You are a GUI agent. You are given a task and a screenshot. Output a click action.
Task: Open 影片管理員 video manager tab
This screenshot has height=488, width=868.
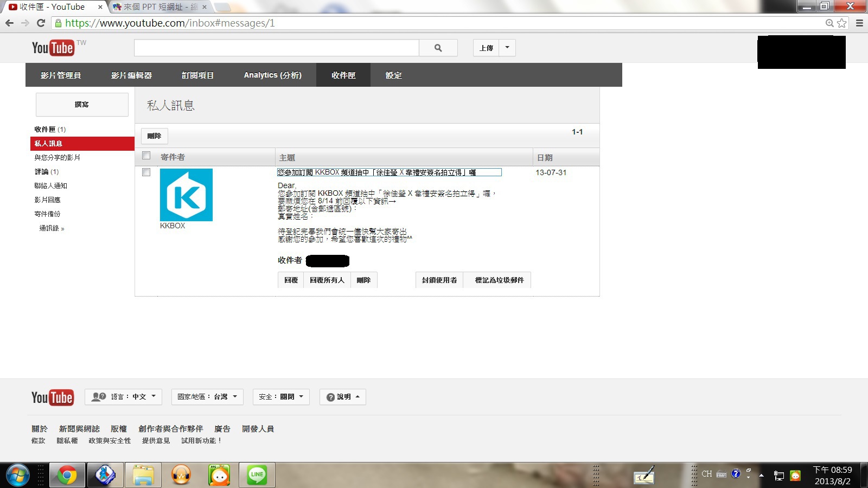point(61,75)
